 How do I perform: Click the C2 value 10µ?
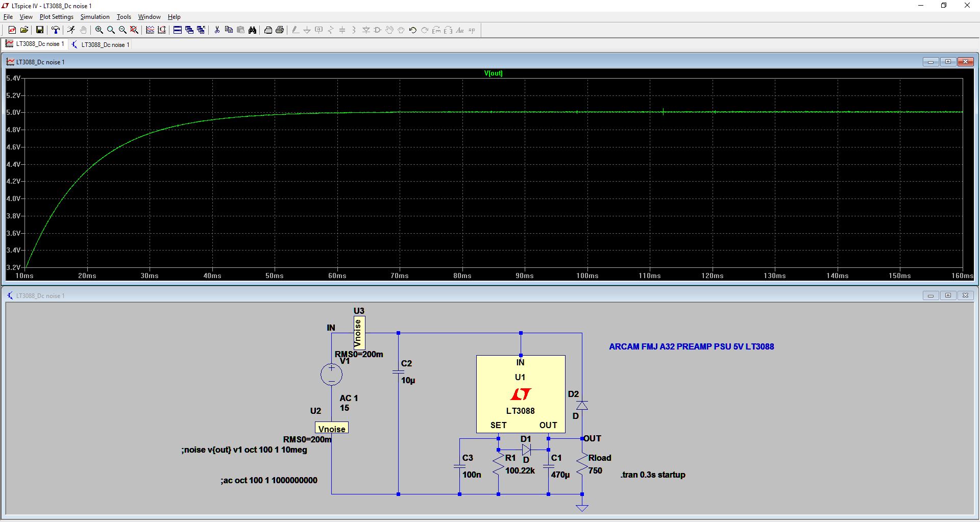[x=408, y=380]
